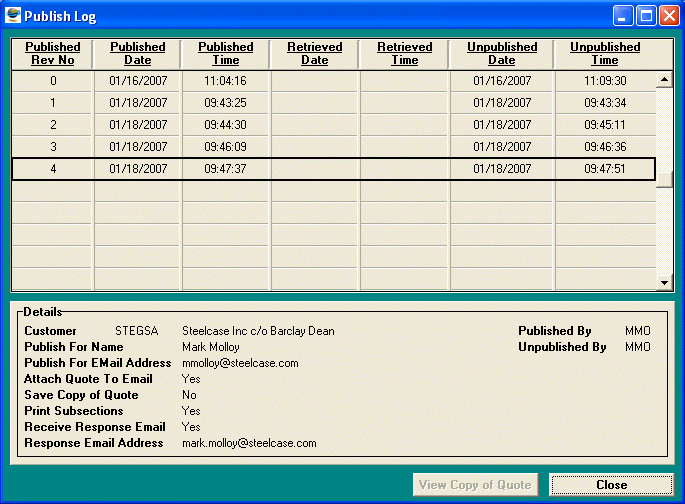Click the Published Date column header
Viewport: 685px width, 504px height.
point(138,54)
